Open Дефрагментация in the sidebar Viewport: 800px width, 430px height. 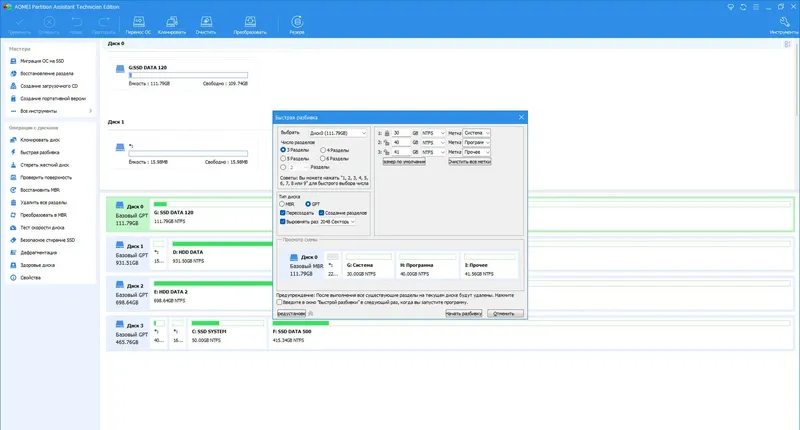click(38, 252)
